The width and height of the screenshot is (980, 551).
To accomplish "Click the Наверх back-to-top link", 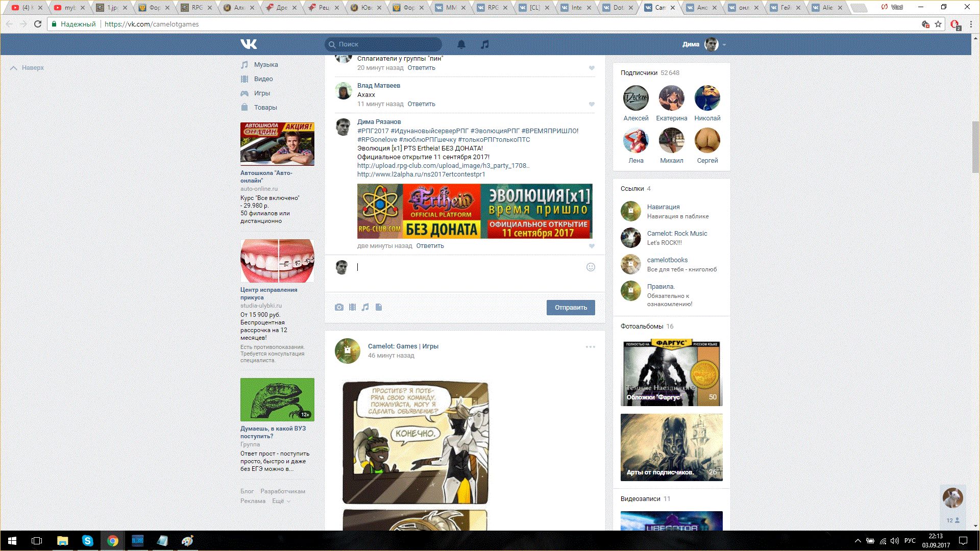I will 28,68.
